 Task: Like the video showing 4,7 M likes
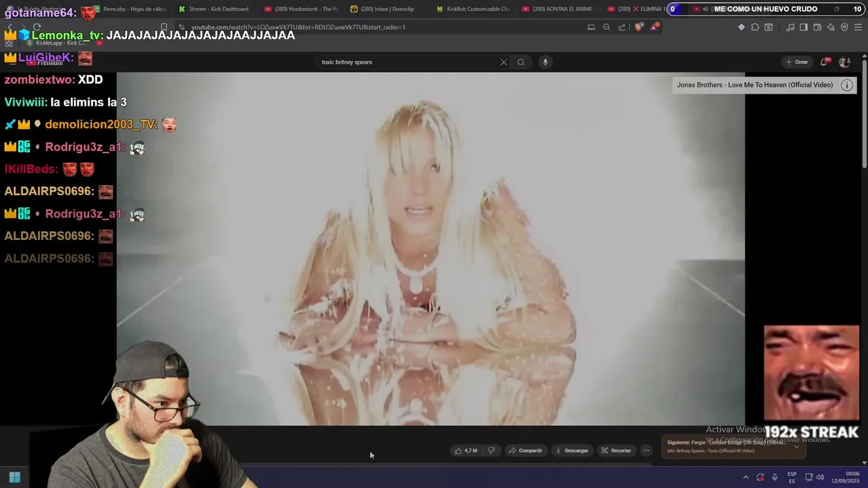pyautogui.click(x=466, y=451)
